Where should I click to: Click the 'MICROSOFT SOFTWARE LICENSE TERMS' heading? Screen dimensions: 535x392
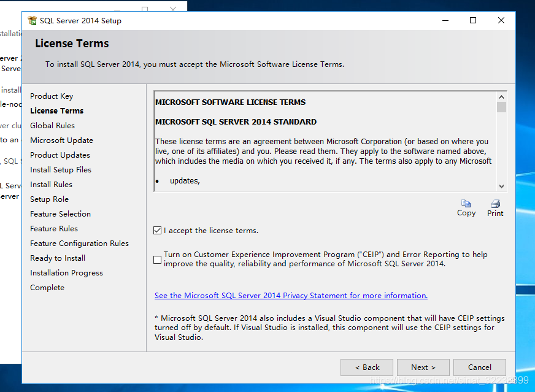230,102
